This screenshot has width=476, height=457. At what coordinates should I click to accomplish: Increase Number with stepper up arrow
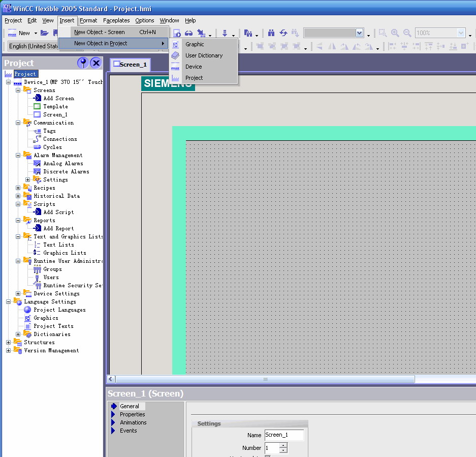pos(283,445)
